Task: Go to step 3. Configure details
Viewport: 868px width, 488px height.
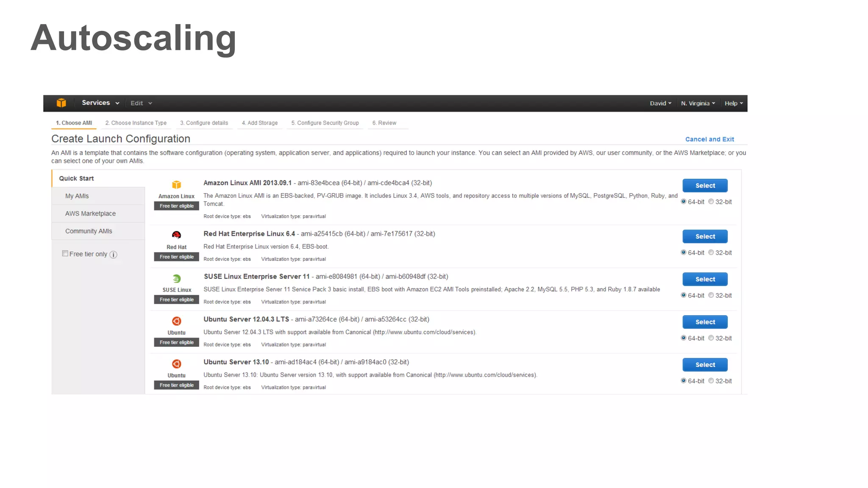Action: coord(204,123)
